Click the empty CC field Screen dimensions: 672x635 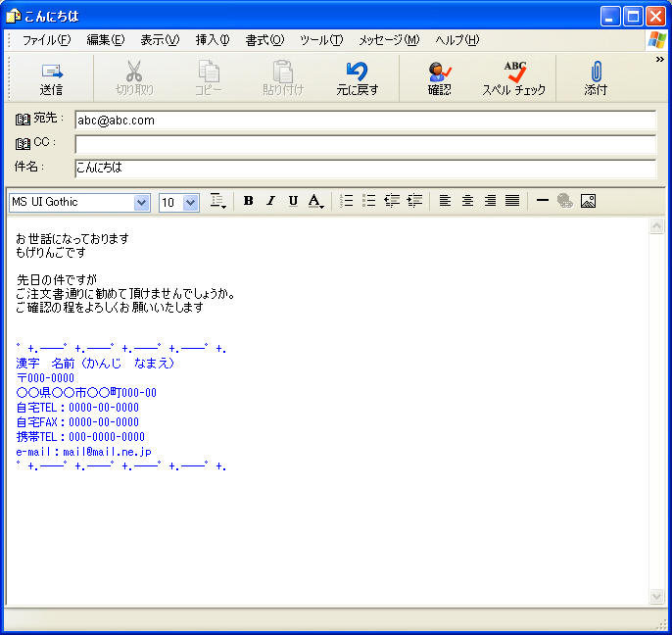[x=365, y=144]
